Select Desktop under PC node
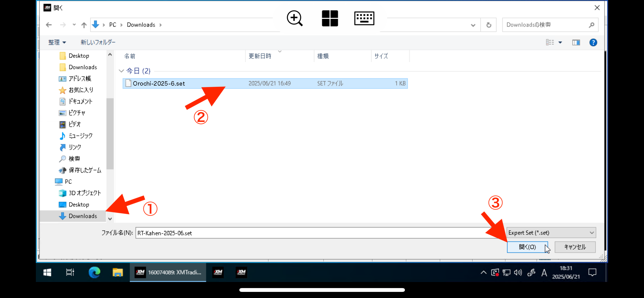This screenshot has width=644, height=298. [79, 204]
